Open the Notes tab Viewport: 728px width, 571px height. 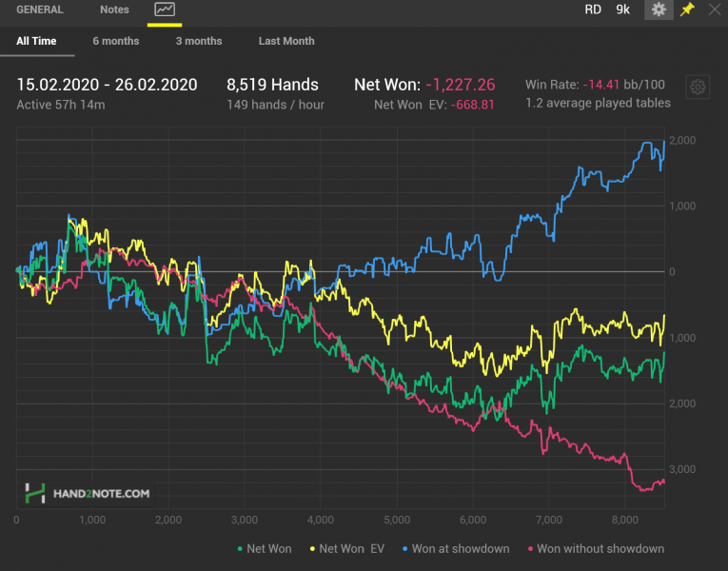pyautogui.click(x=114, y=10)
